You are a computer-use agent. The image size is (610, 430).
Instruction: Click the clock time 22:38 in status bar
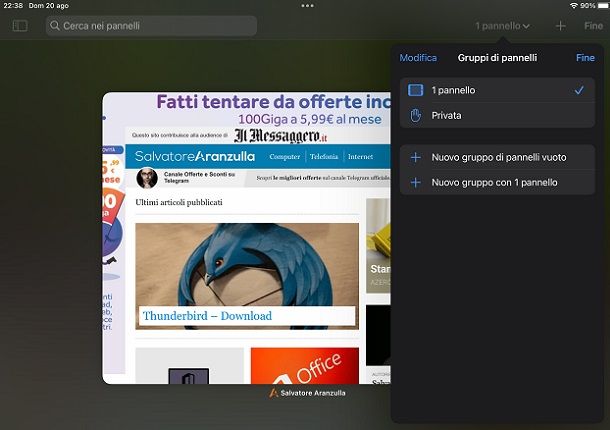click(13, 6)
